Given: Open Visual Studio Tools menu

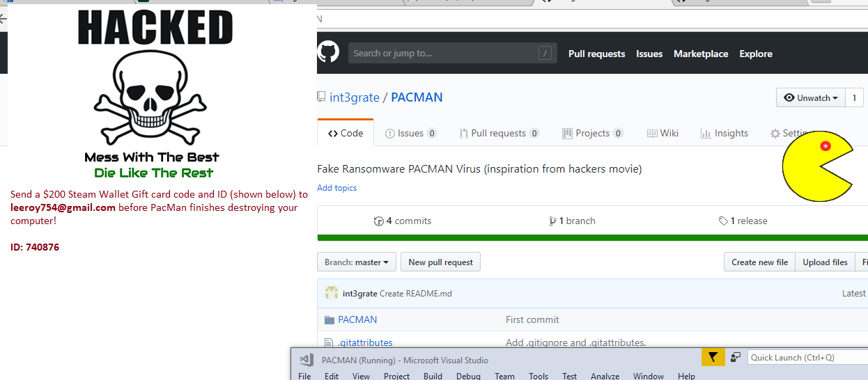Looking at the screenshot, I should click(538, 376).
